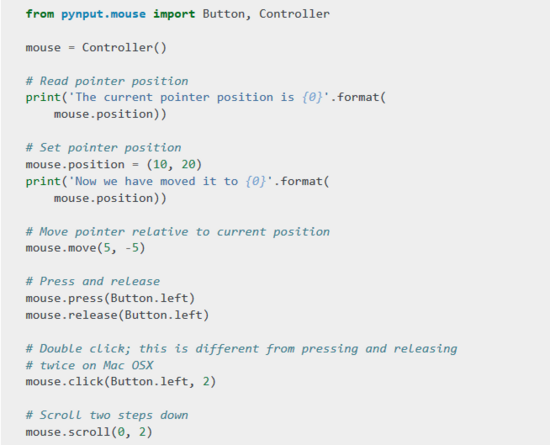
Task: Click the '# Double click' comment line
Action: [241, 349]
